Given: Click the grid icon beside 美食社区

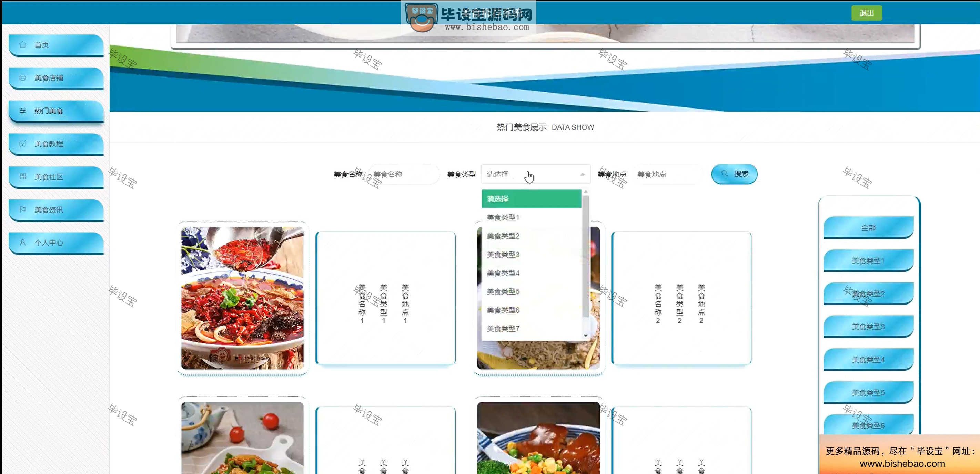Looking at the screenshot, I should pyautogui.click(x=22, y=177).
